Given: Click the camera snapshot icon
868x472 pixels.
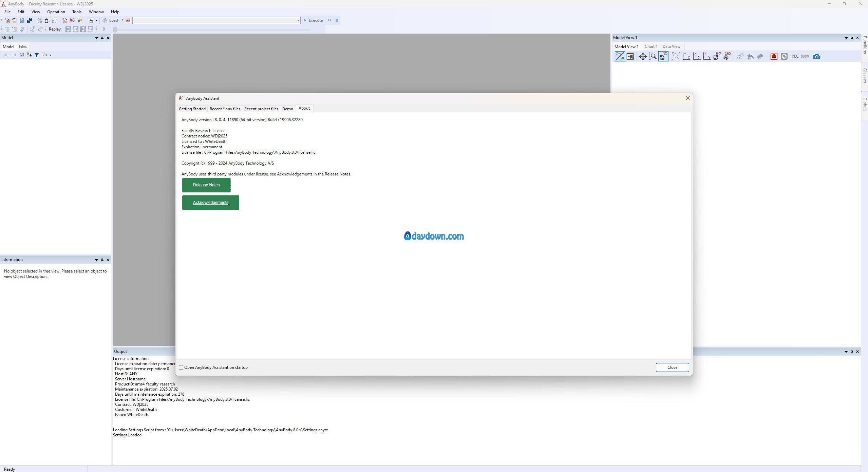Looking at the screenshot, I should pyautogui.click(x=817, y=56).
